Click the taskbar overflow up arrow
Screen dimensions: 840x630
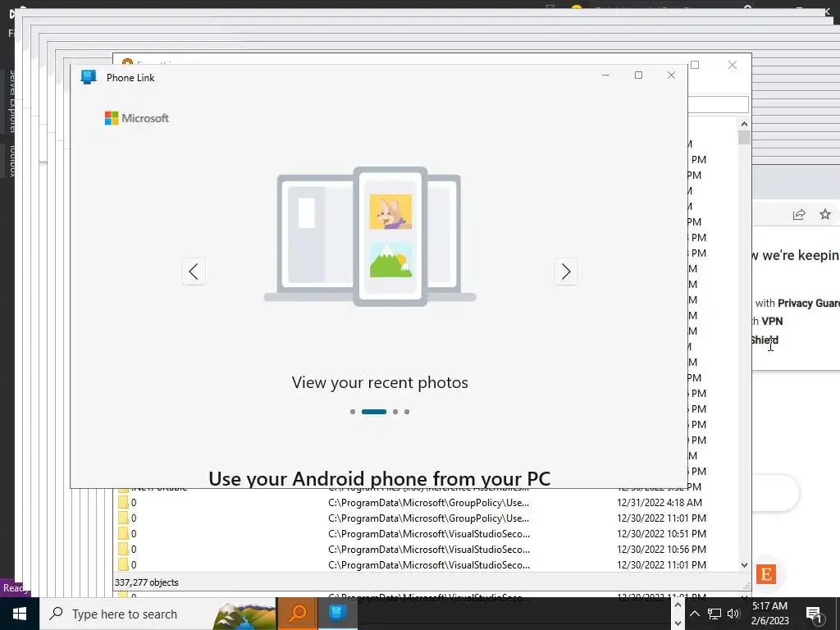pyautogui.click(x=678, y=605)
